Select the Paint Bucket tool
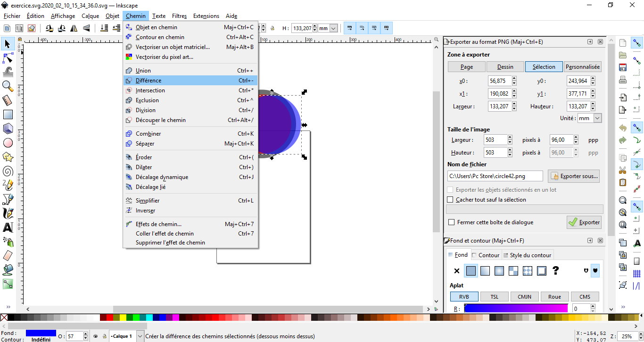This screenshot has width=644, height=342. pos(8,269)
